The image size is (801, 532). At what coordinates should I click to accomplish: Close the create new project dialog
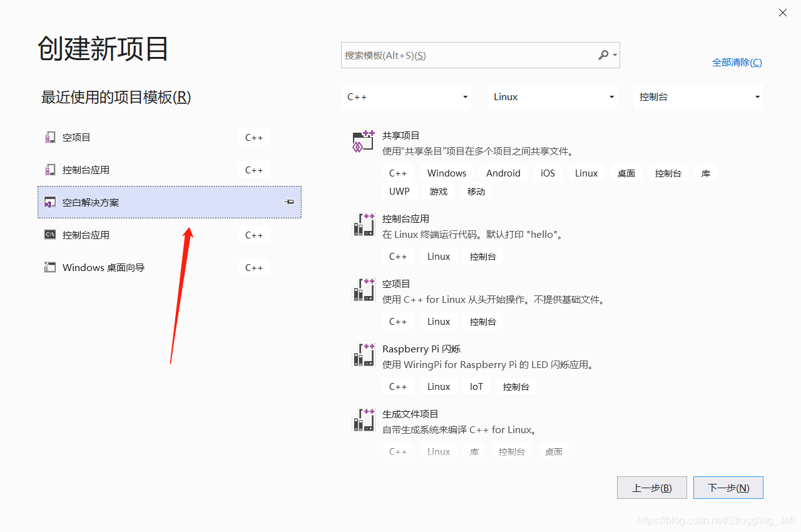[x=783, y=13]
